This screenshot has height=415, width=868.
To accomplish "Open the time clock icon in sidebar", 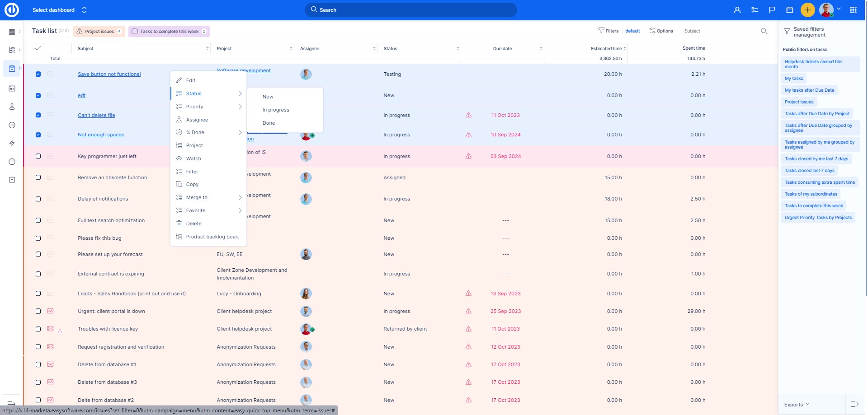I will pyautogui.click(x=12, y=125).
